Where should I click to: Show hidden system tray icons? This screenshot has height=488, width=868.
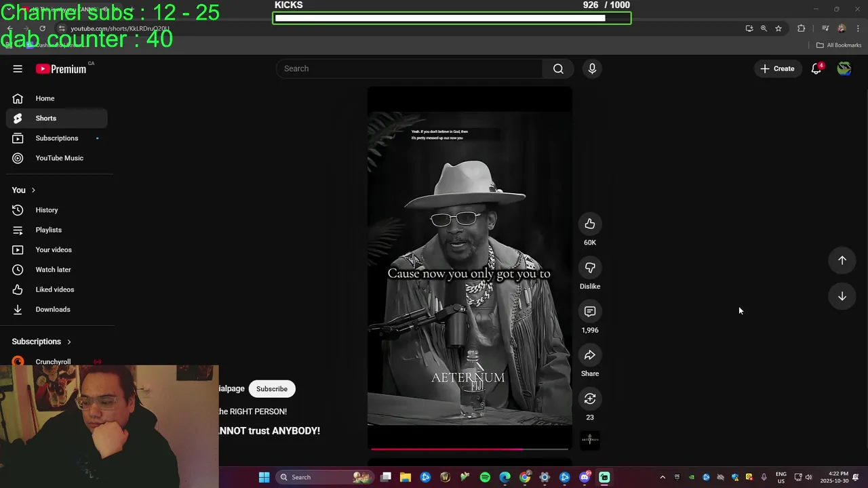coord(663,477)
